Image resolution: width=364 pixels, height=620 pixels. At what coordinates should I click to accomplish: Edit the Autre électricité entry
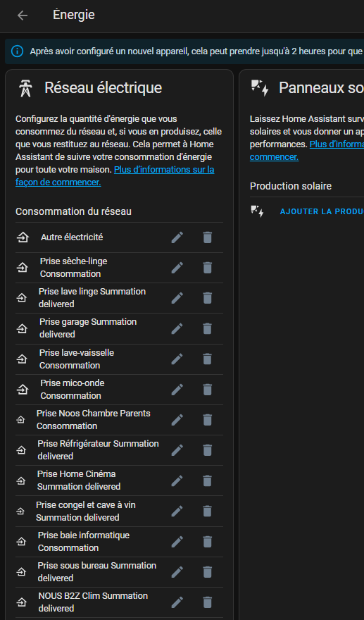pos(177,237)
